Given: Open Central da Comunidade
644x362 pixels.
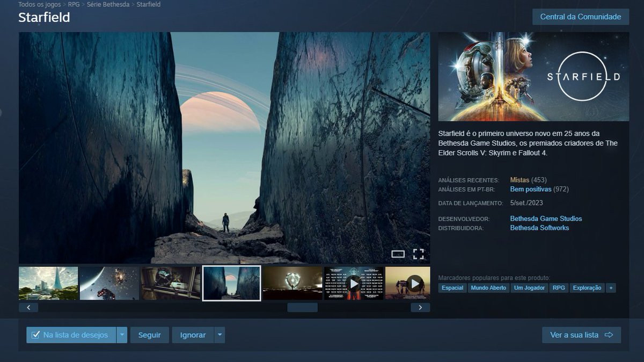Looking at the screenshot, I should tap(581, 17).
